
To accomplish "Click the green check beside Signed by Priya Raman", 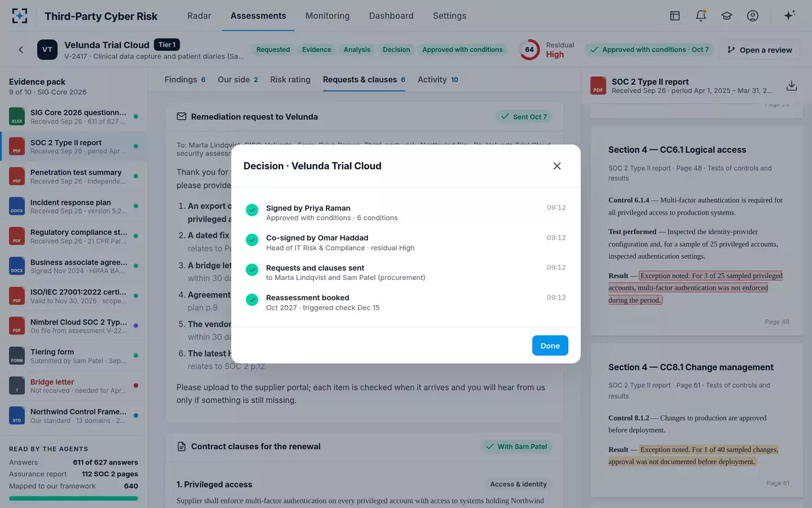I will (252, 210).
